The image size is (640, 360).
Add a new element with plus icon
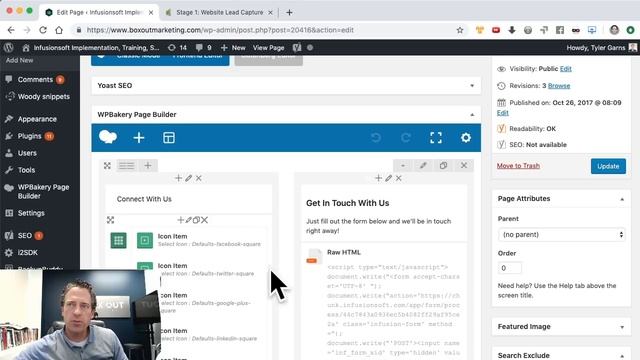pos(139,138)
